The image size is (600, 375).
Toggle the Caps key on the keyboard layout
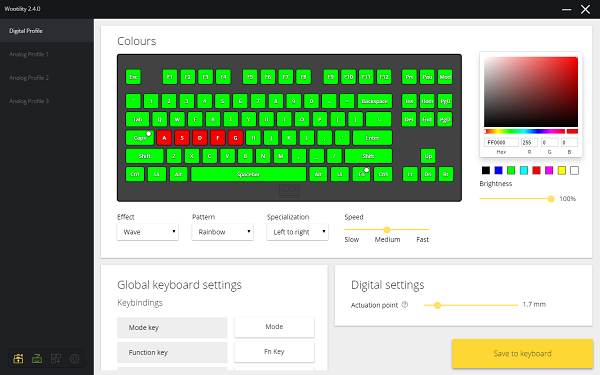[140, 138]
